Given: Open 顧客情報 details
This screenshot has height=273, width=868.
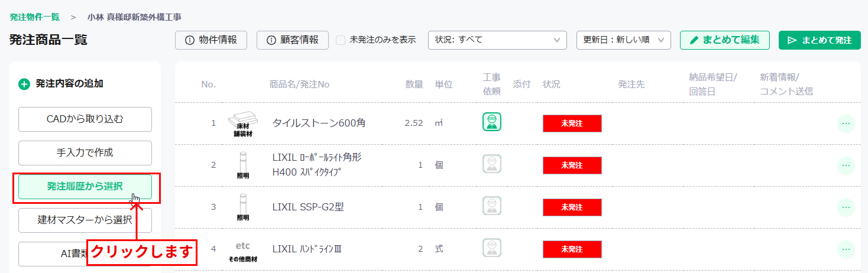Looking at the screenshot, I should (293, 40).
